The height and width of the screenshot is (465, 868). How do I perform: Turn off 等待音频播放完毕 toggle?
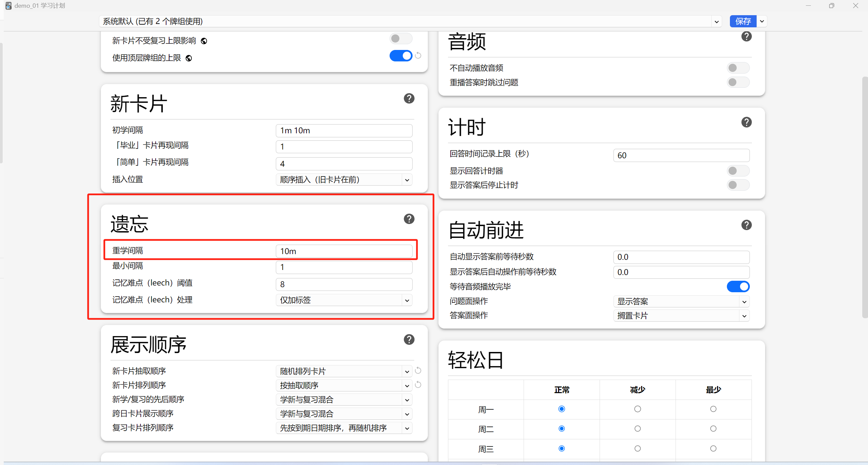click(x=738, y=286)
